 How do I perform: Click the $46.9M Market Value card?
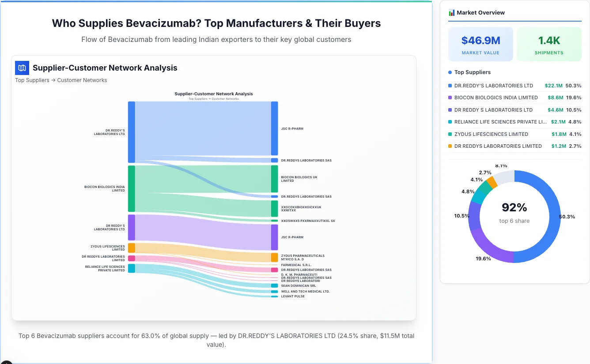480,44
